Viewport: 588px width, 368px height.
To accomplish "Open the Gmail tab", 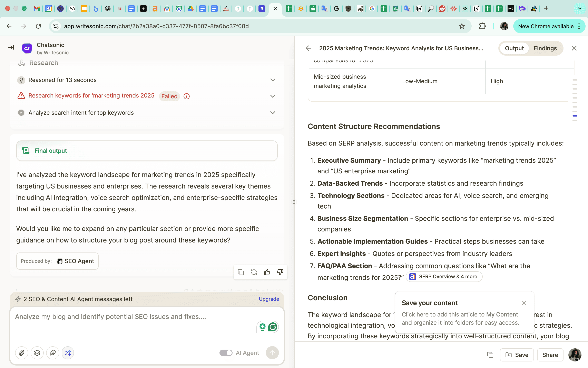I will [37, 9].
